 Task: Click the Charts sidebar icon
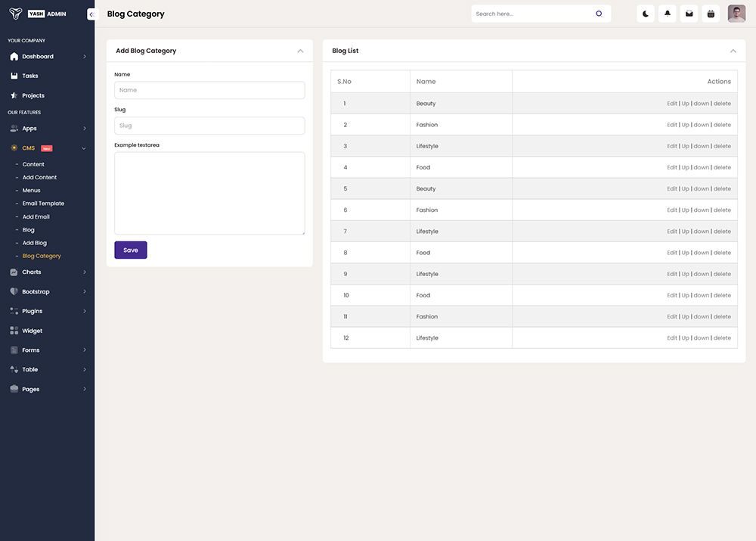coord(14,272)
